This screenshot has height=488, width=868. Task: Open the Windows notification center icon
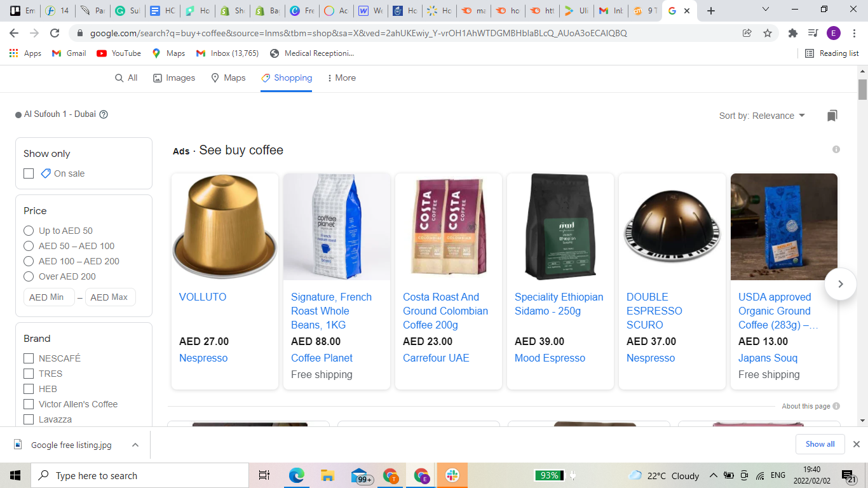849,475
